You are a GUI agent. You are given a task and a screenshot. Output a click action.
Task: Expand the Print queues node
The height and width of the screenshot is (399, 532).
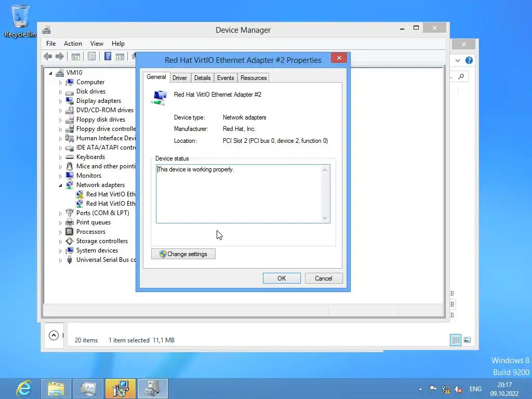[60, 223]
